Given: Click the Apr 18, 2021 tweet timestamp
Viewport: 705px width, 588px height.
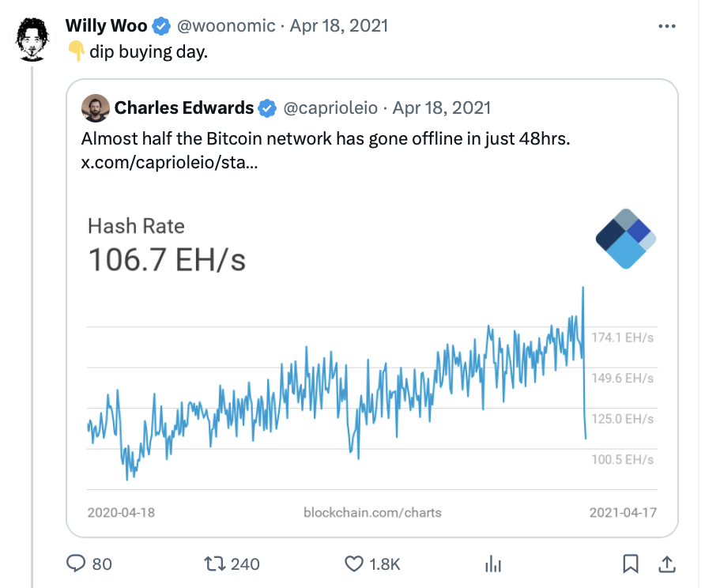Looking at the screenshot, I should pyautogui.click(x=339, y=26).
